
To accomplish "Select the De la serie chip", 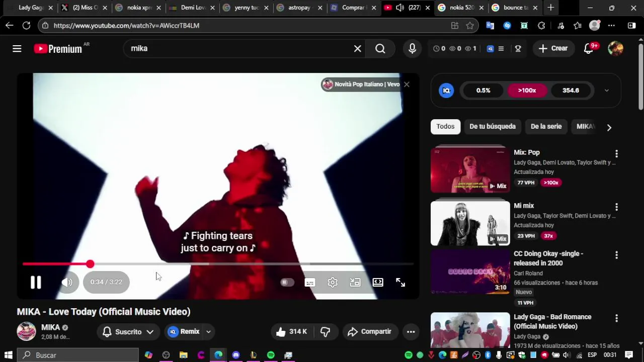I will point(546,127).
